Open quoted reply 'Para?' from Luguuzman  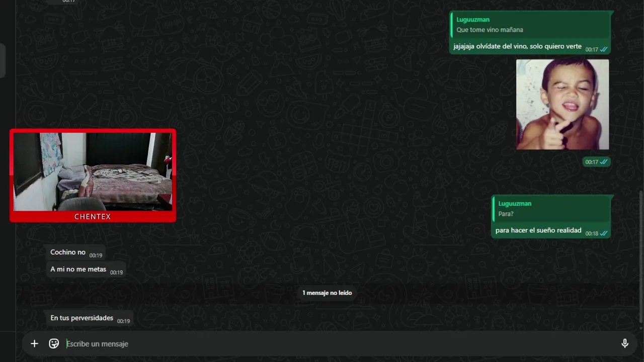(551, 209)
